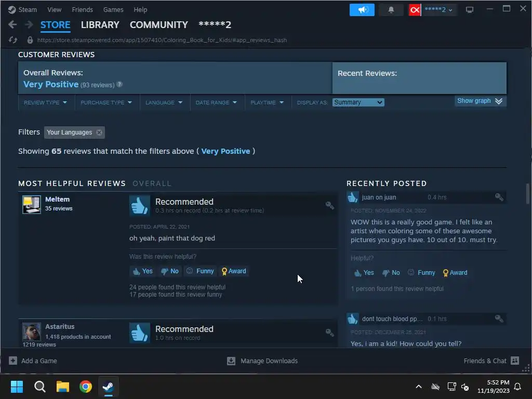Click the red account avatar icon

click(x=415, y=10)
